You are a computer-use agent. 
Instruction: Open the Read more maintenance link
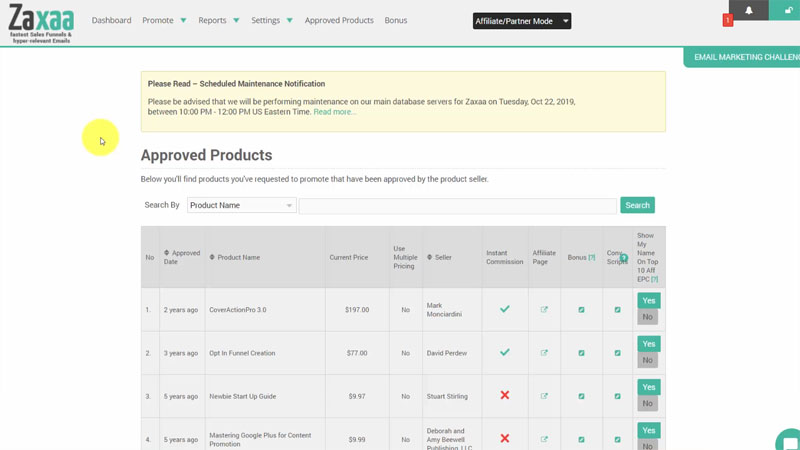point(335,112)
